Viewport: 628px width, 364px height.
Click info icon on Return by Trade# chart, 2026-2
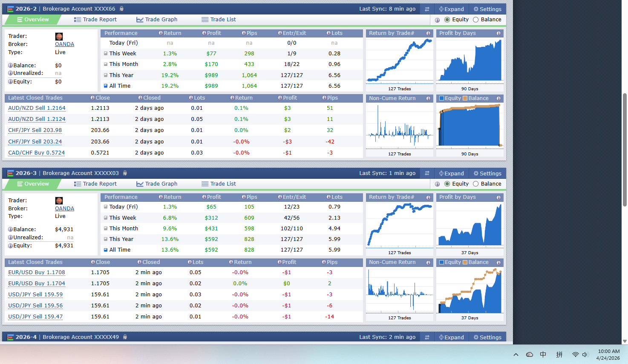tap(428, 33)
